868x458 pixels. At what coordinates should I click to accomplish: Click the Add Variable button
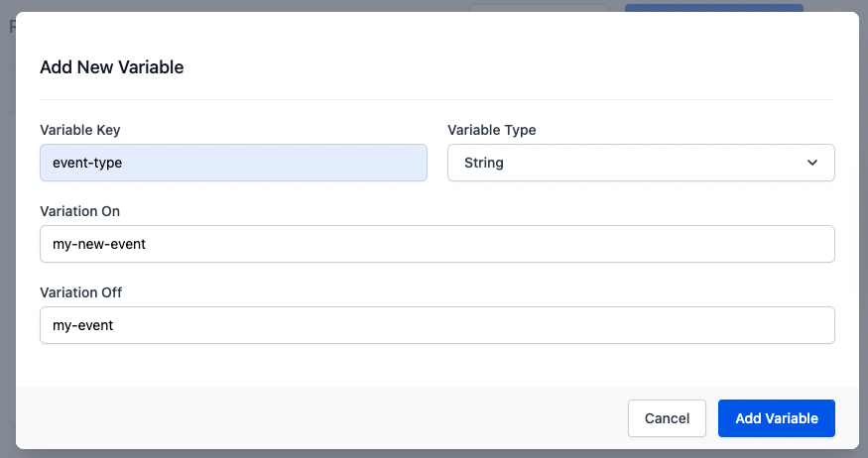(776, 418)
